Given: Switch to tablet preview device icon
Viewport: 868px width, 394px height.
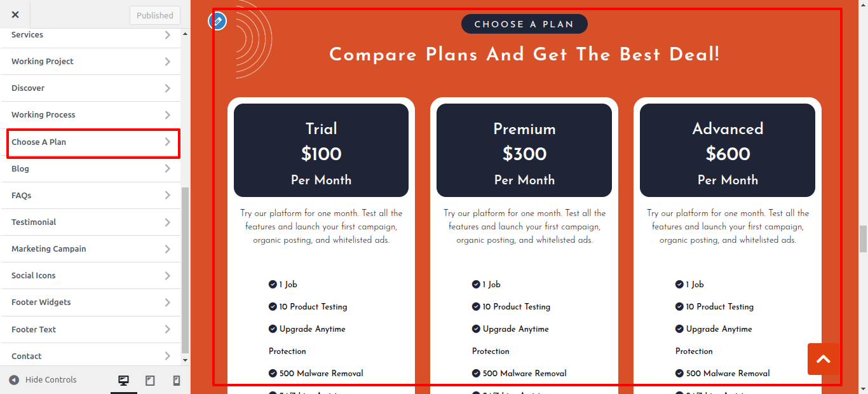Looking at the screenshot, I should (150, 380).
